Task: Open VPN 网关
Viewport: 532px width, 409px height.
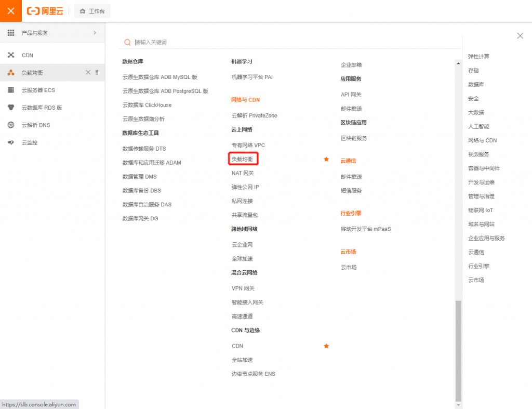Action: coord(243,288)
